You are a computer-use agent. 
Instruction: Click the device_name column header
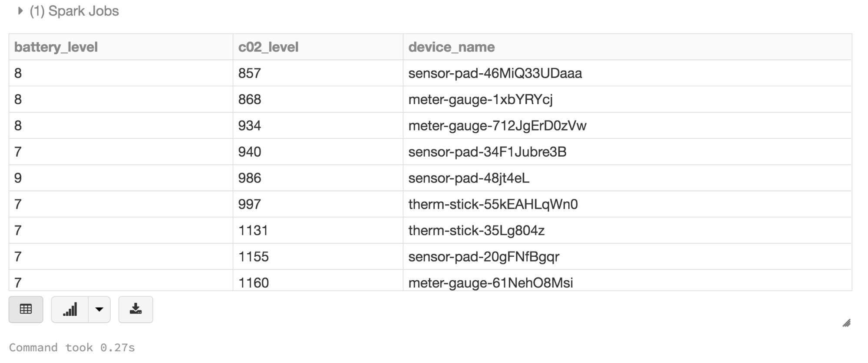click(x=452, y=47)
